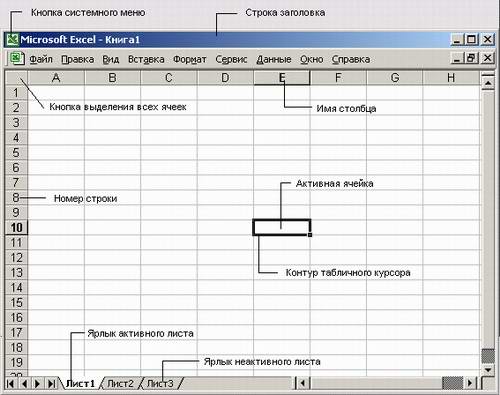Click the workbook icon left of Файл menu
Screen dimensions: 500x395
point(16,59)
